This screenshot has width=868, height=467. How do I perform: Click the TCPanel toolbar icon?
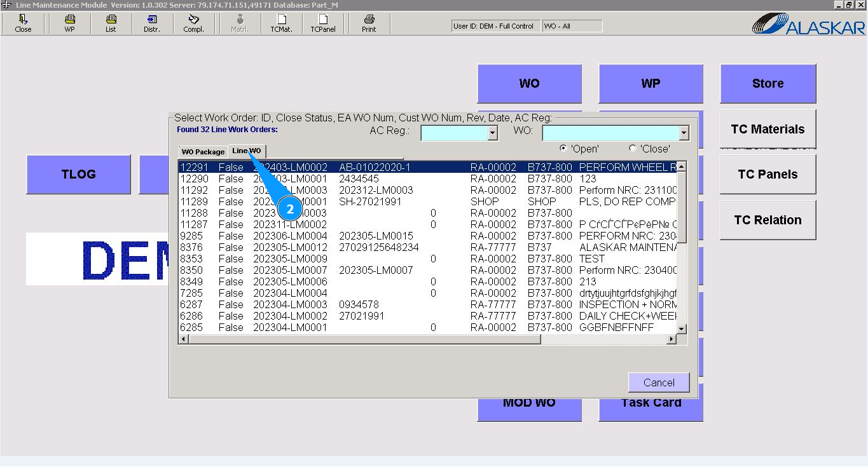(x=322, y=24)
